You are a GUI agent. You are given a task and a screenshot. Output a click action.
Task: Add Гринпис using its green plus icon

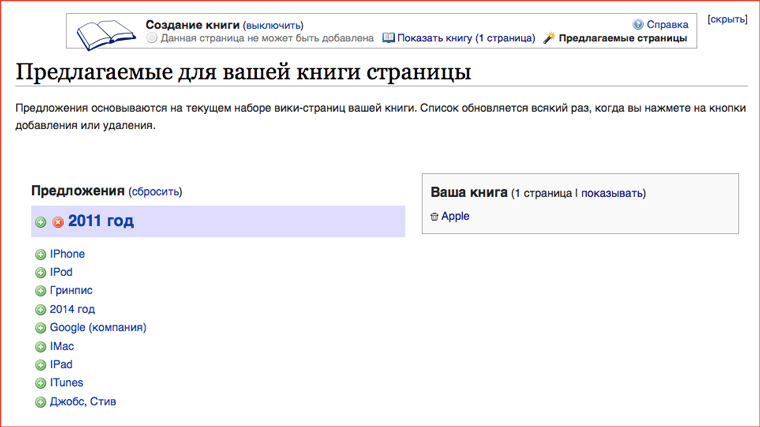coord(41,291)
